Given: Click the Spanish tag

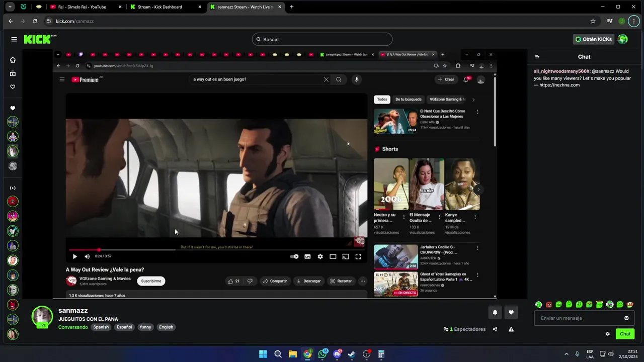Looking at the screenshot, I should pos(101,327).
